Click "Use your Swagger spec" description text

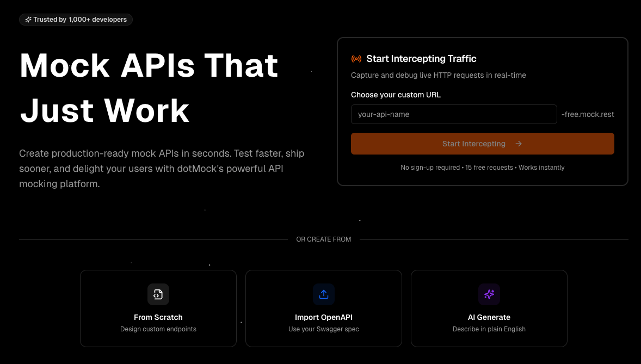pos(324,329)
